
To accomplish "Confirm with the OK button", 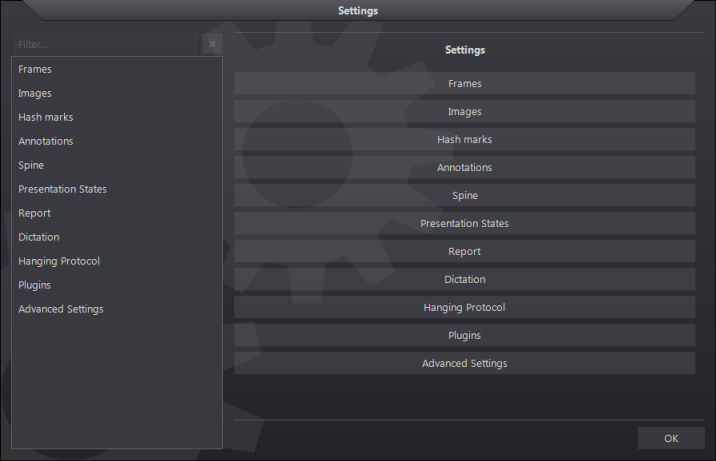I will tap(671, 438).
